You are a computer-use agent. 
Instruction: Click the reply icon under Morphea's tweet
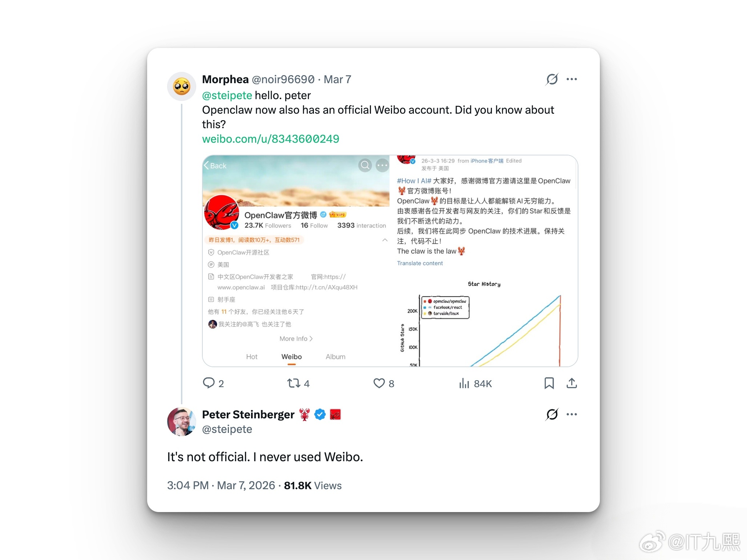[x=209, y=383]
